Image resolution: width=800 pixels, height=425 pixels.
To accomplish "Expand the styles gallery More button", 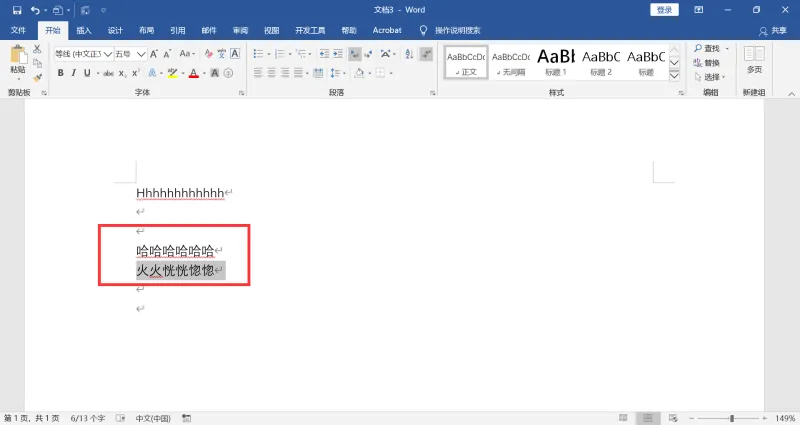I will coord(674,76).
